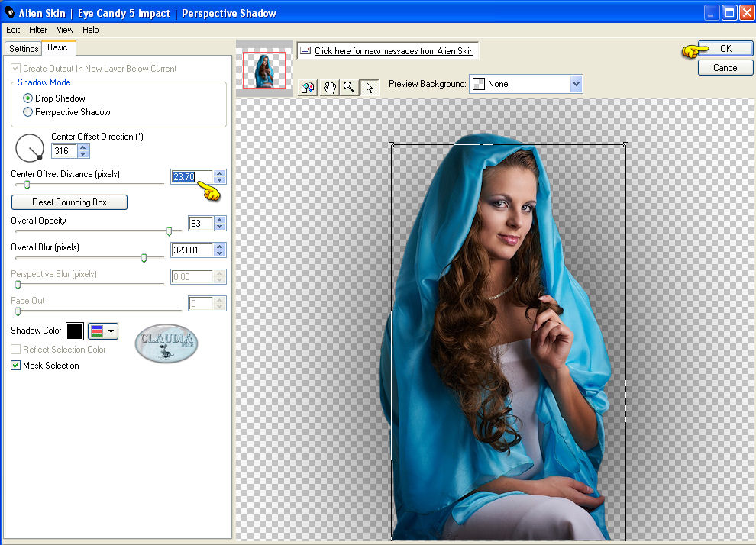Switch to the Basic tab
The height and width of the screenshot is (545, 756).
pyautogui.click(x=58, y=47)
